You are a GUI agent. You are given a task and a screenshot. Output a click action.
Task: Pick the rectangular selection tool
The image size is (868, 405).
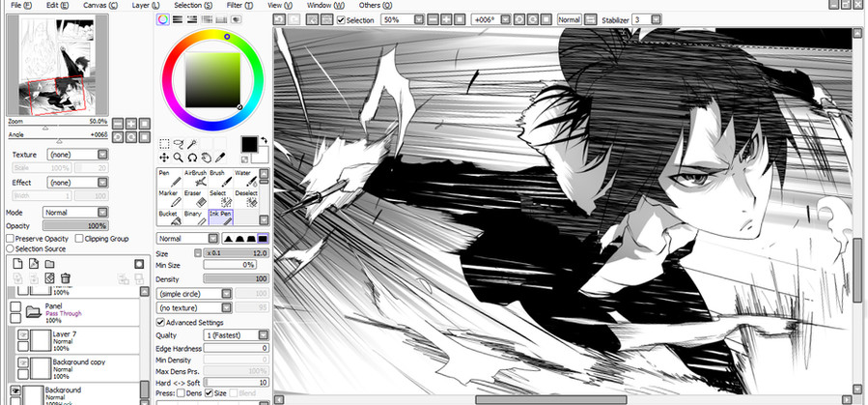(164, 144)
